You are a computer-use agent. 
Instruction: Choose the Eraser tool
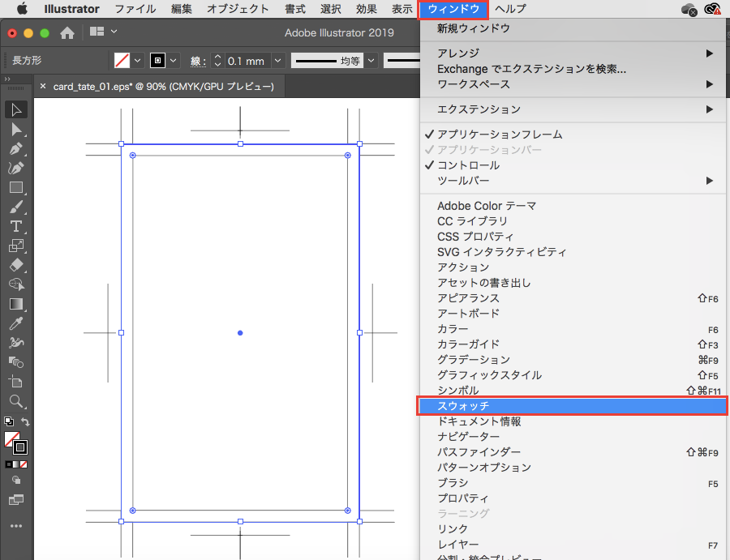[x=15, y=265]
